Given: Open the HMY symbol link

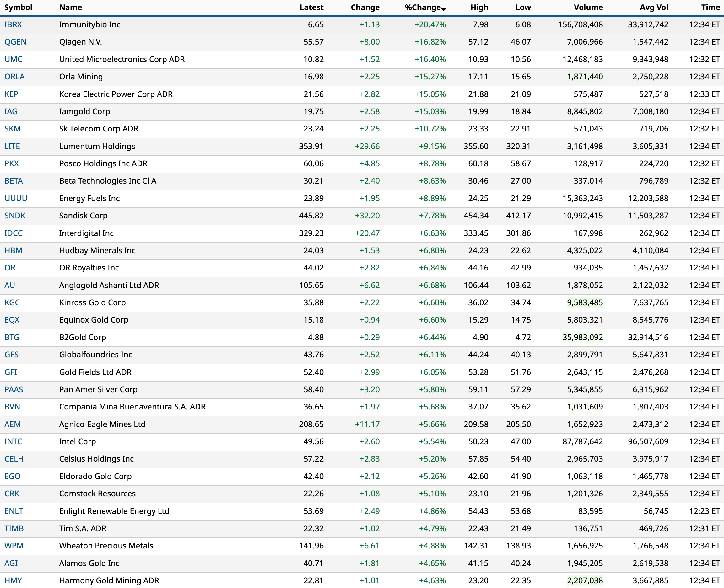Looking at the screenshot, I should [13, 580].
